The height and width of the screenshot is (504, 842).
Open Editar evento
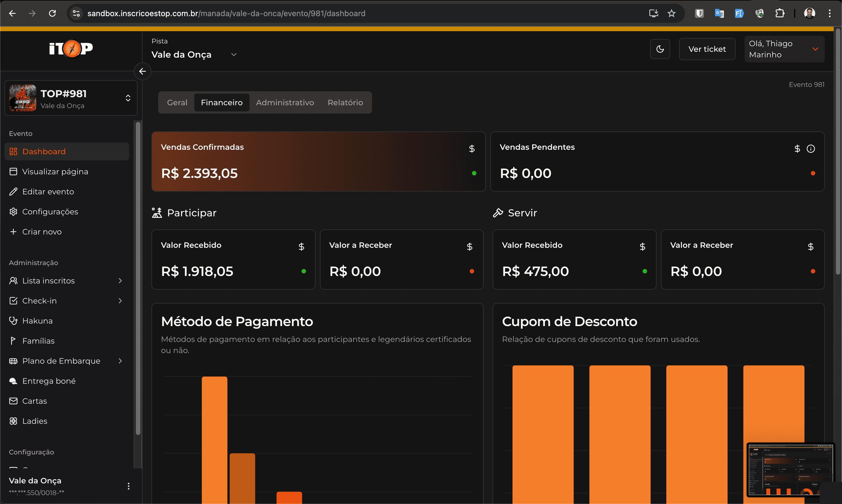pos(67,192)
